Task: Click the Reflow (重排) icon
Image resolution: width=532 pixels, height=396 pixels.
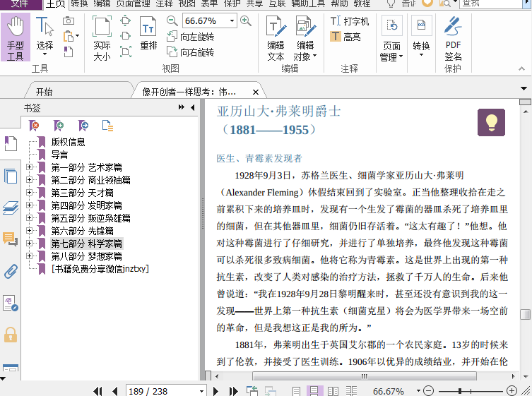Action: tap(148, 33)
